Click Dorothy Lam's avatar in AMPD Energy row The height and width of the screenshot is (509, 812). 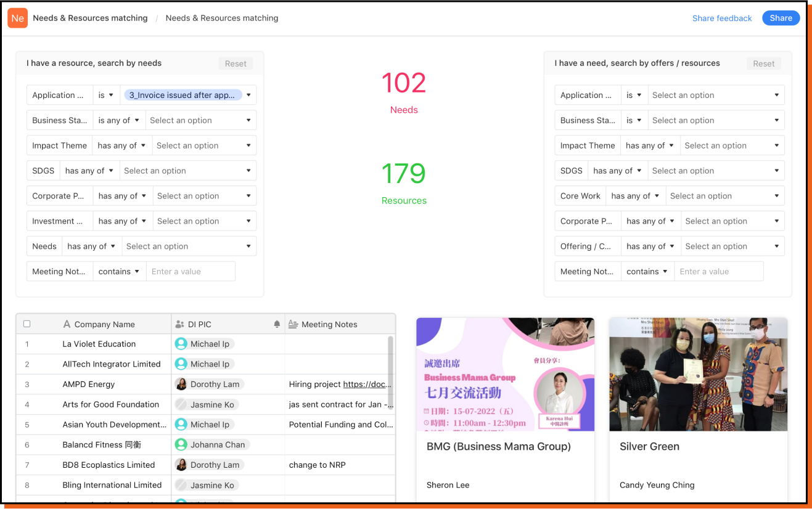click(x=181, y=384)
